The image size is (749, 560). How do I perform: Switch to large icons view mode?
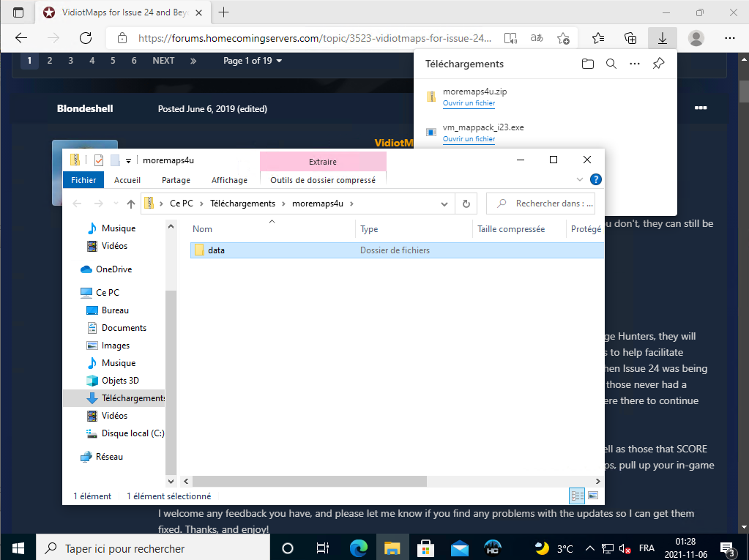click(593, 496)
